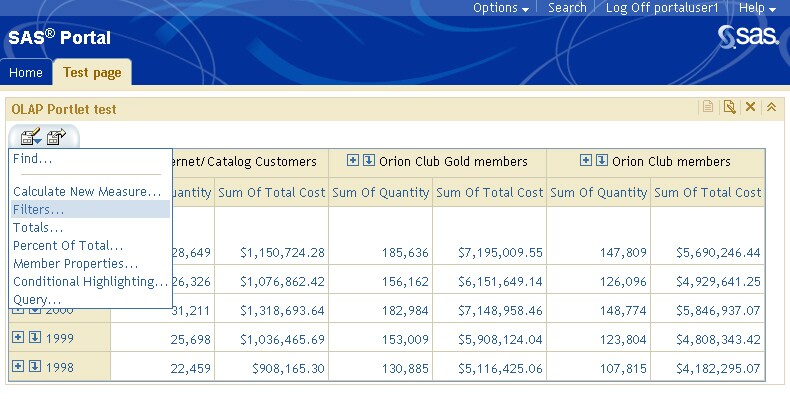Viewport: 790px width, 399px height.
Task: Expand Orion Club members column
Action: [585, 160]
